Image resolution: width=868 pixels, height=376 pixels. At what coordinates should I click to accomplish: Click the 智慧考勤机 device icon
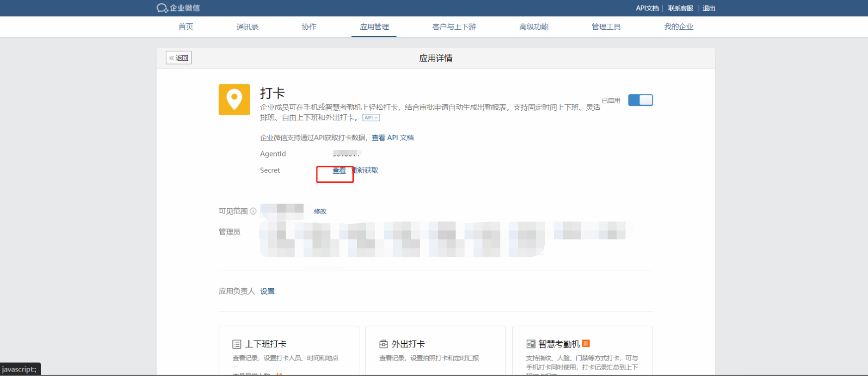pos(531,344)
